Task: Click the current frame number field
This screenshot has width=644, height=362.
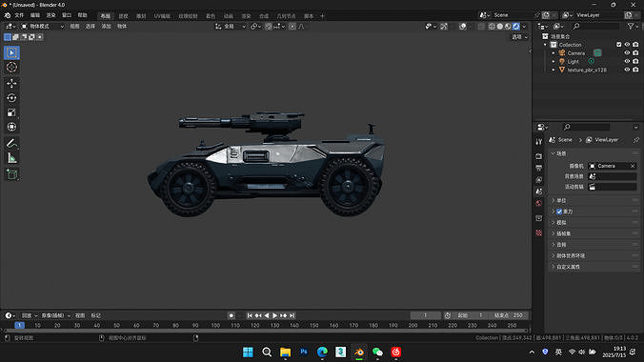Action: 426,315
